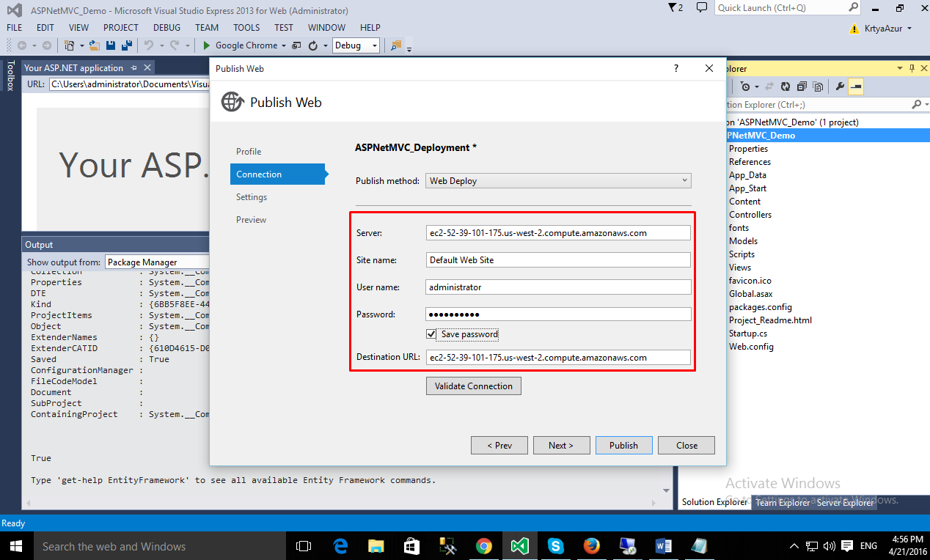
Task: Click the Find in Files toolbar icon
Action: (x=396, y=45)
